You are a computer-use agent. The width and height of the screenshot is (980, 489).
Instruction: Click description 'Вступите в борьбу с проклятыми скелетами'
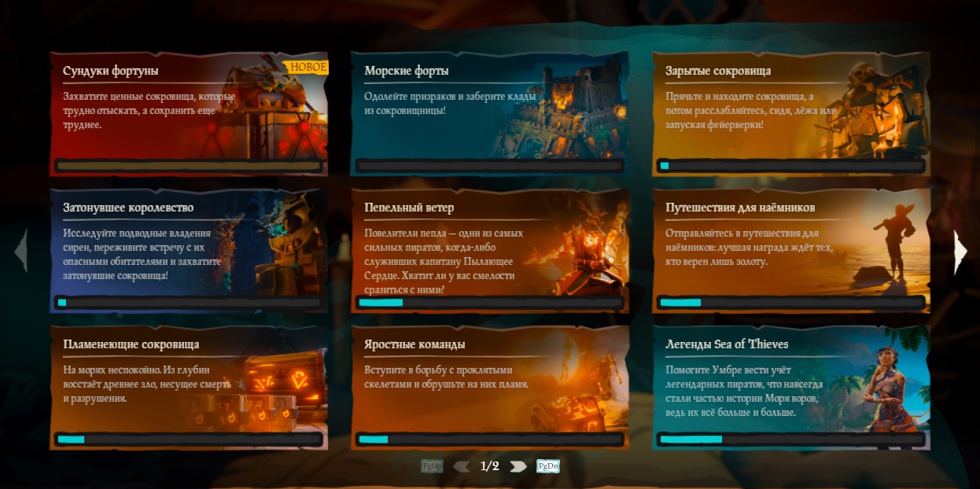[446, 377]
